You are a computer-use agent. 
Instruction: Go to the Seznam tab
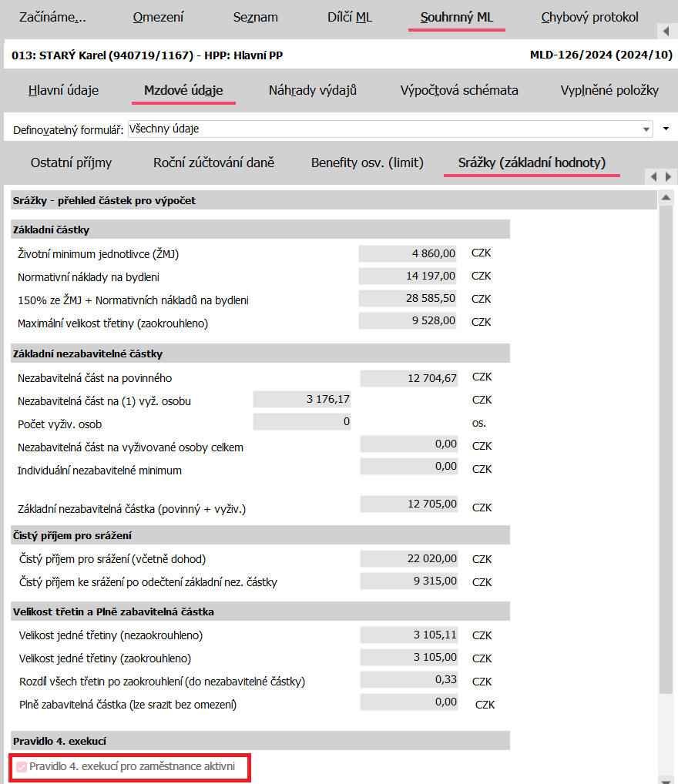255,18
